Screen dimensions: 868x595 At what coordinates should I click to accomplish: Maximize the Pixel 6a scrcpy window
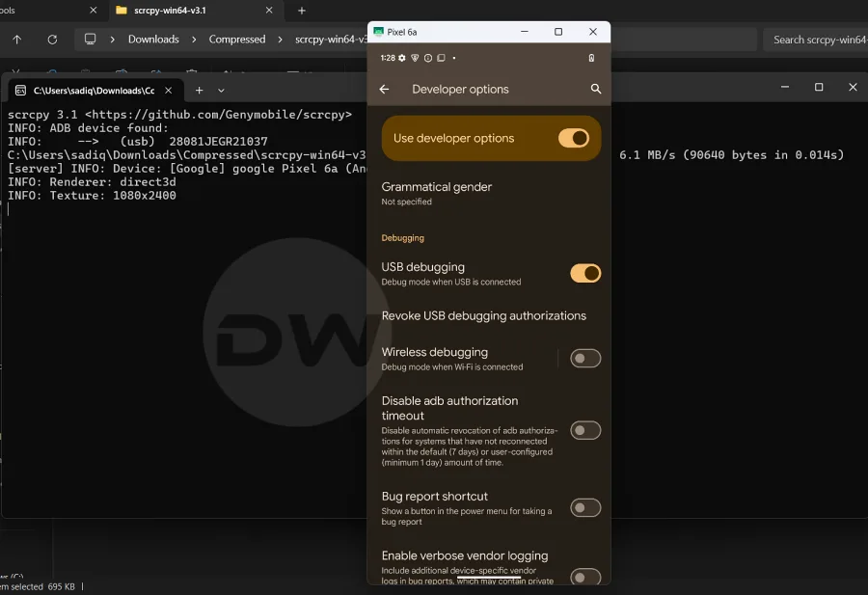tap(558, 32)
